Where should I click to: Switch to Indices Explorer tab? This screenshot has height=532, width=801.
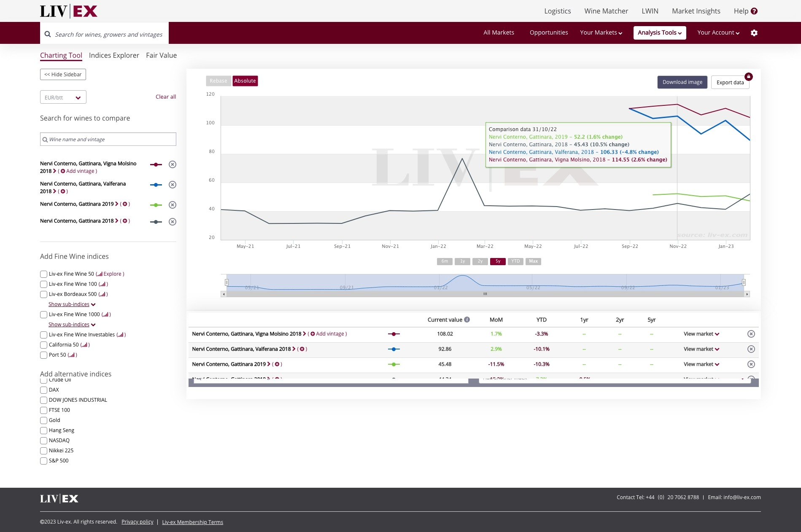click(x=114, y=55)
